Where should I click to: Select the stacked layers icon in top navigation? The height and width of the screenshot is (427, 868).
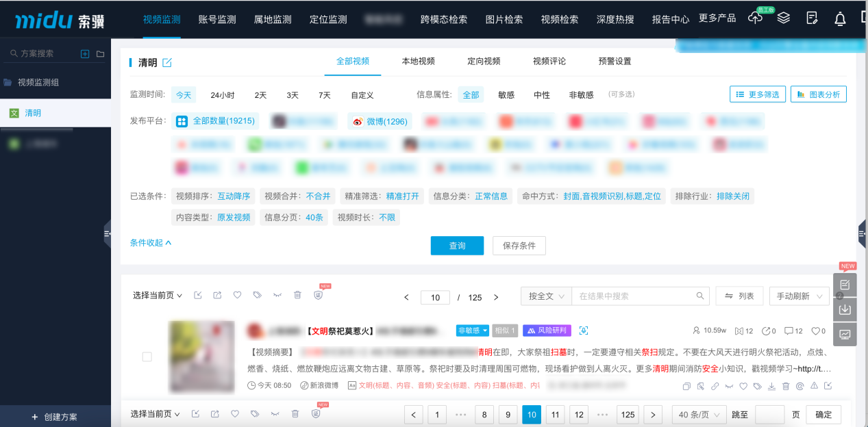[783, 18]
